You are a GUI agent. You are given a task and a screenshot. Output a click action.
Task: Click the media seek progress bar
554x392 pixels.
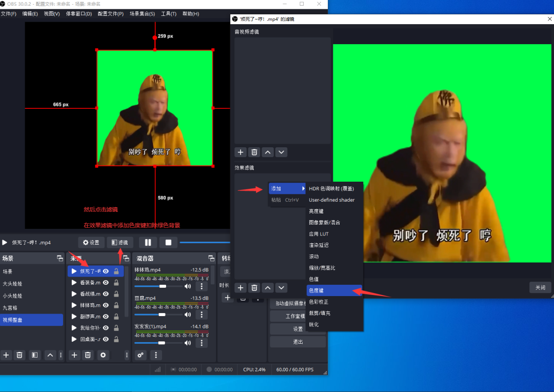(x=205, y=243)
